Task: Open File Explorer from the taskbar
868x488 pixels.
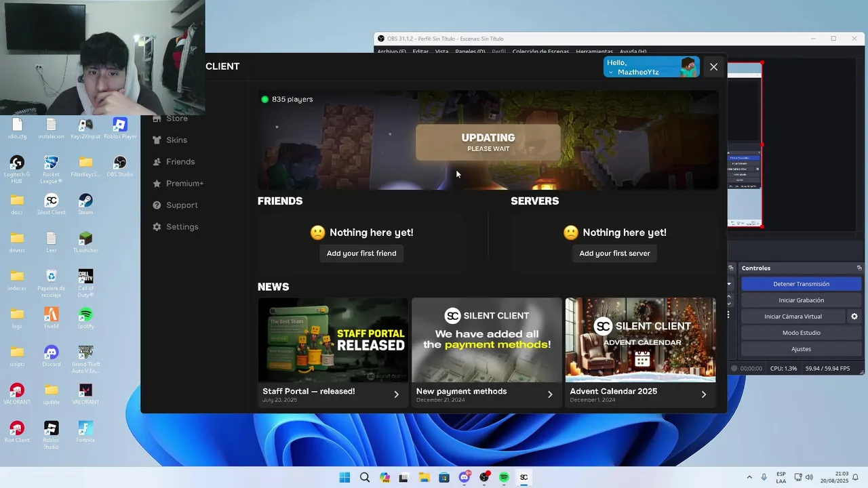Action: [424, 477]
